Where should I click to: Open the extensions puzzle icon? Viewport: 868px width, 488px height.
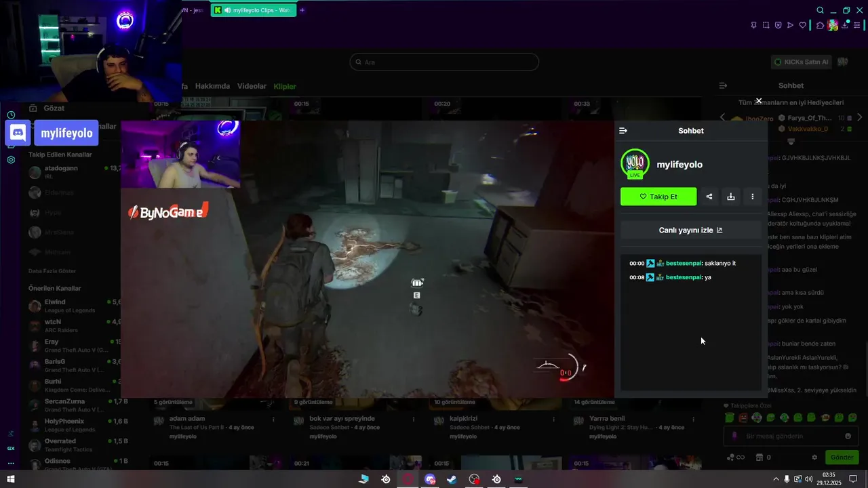coord(820,25)
